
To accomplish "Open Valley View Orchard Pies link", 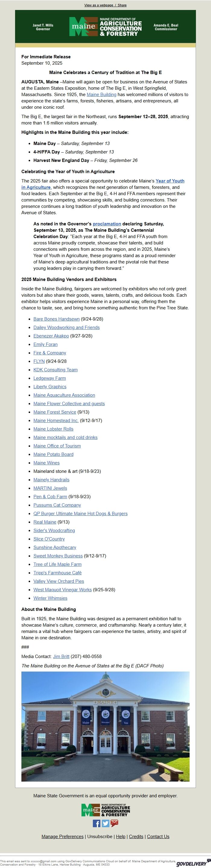I will [x=59, y=581].
